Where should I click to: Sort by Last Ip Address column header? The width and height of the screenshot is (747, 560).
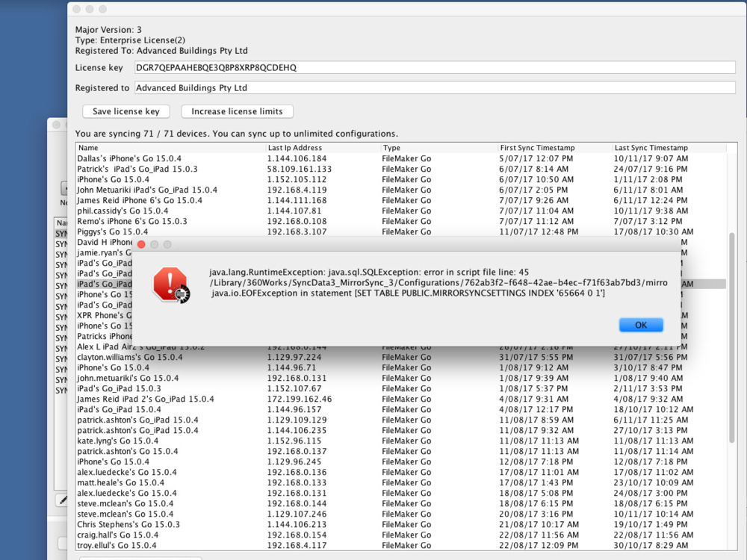tap(323, 148)
